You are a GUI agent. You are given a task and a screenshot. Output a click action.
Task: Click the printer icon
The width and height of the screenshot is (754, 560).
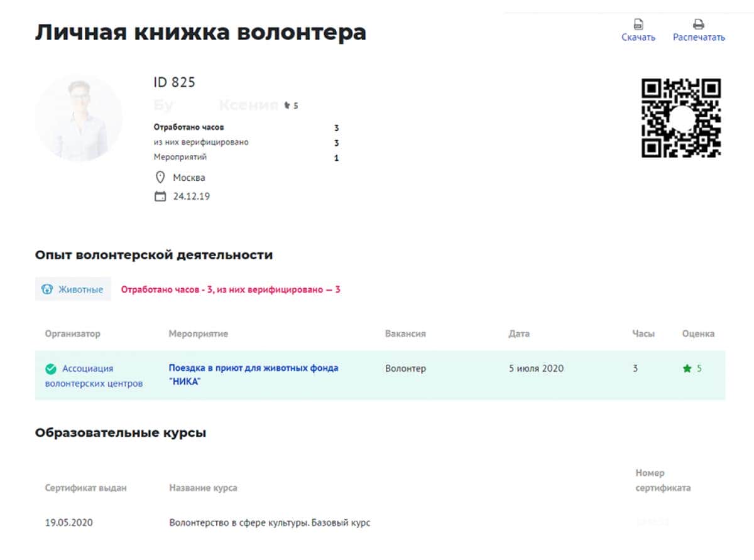pos(698,24)
